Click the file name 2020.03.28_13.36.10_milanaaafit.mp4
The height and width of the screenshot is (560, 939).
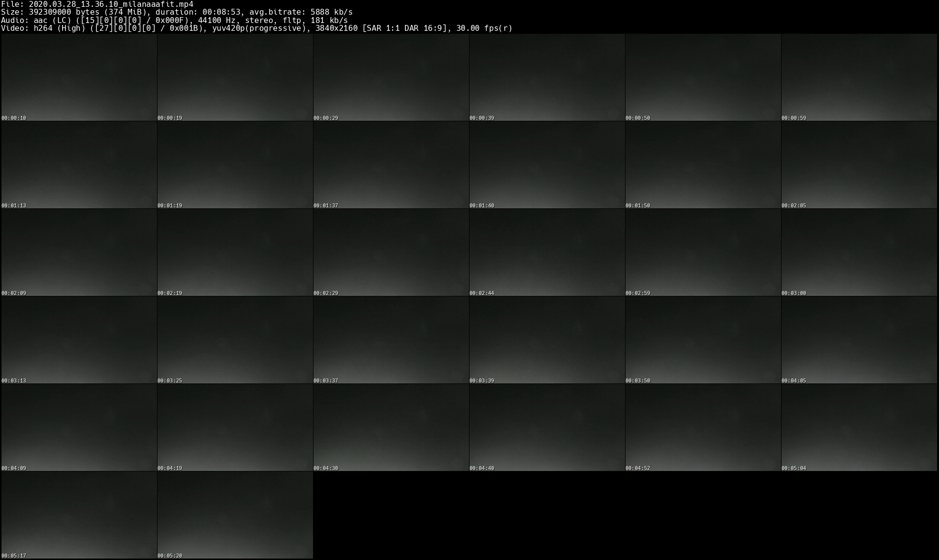tap(111, 4)
